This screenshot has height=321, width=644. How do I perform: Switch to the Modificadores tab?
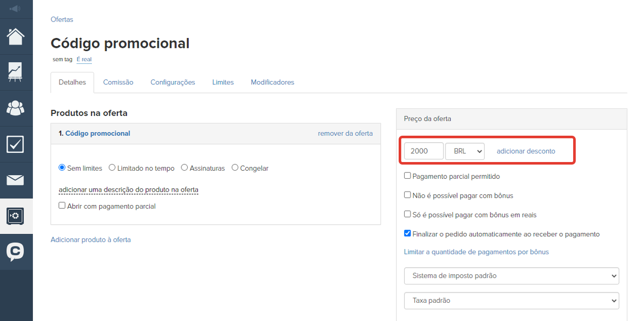click(272, 83)
